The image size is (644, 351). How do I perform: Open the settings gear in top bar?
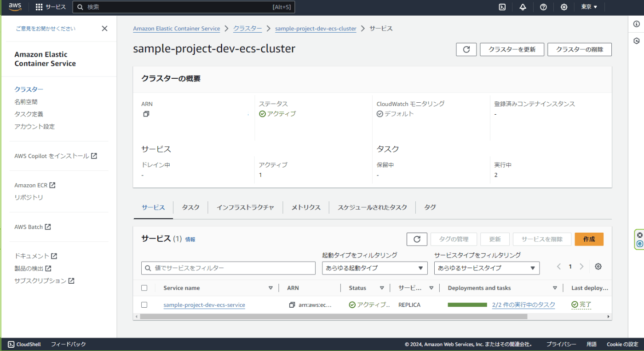564,7
